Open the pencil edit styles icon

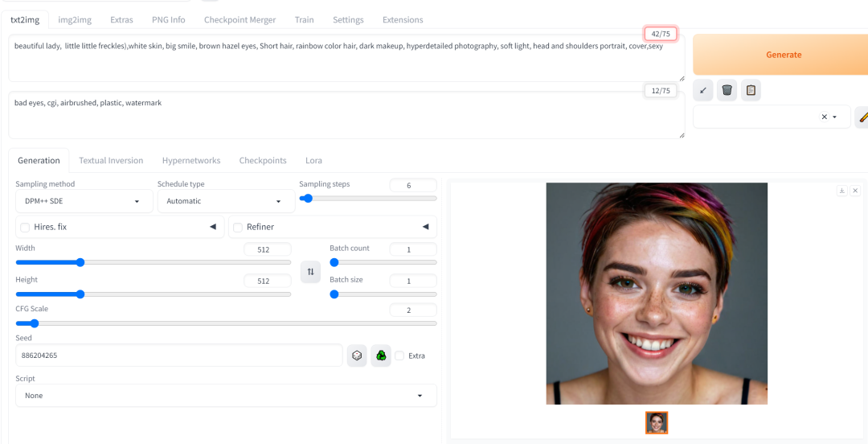click(x=862, y=117)
